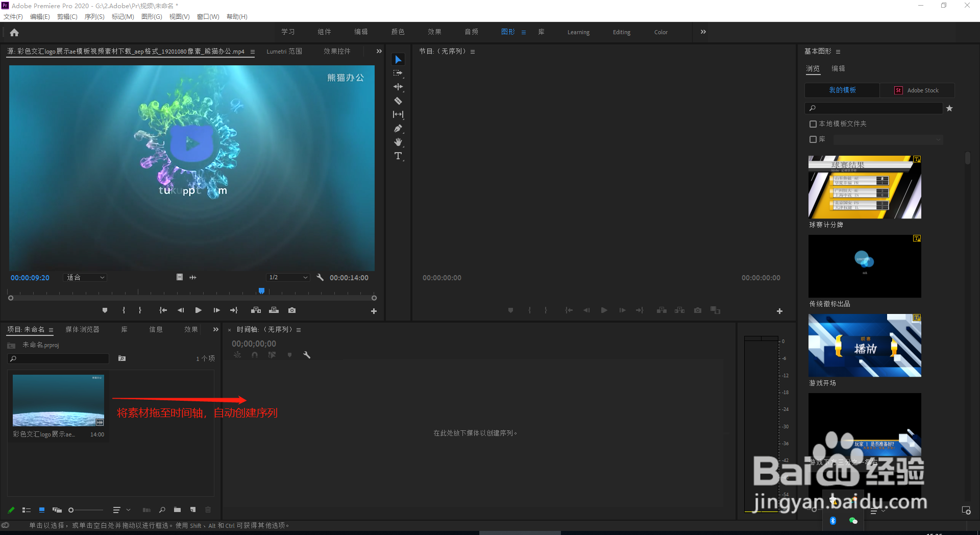Image resolution: width=980 pixels, height=535 pixels.
Task: Switch project panel to freeform view
Action: 57,509
